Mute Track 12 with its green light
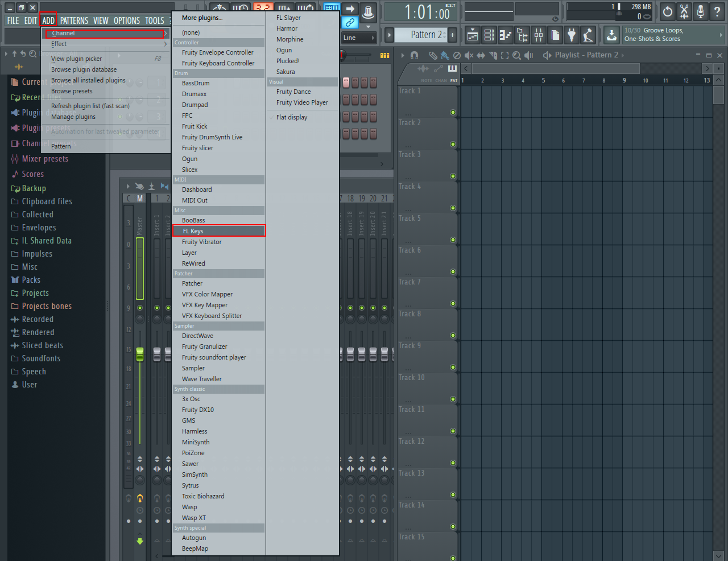Screen dimensions: 728x561 point(453,463)
